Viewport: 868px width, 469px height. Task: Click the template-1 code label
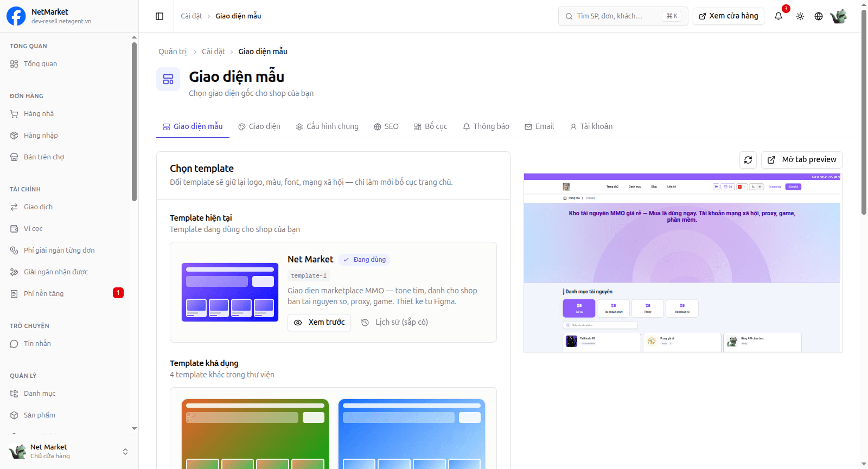click(309, 275)
